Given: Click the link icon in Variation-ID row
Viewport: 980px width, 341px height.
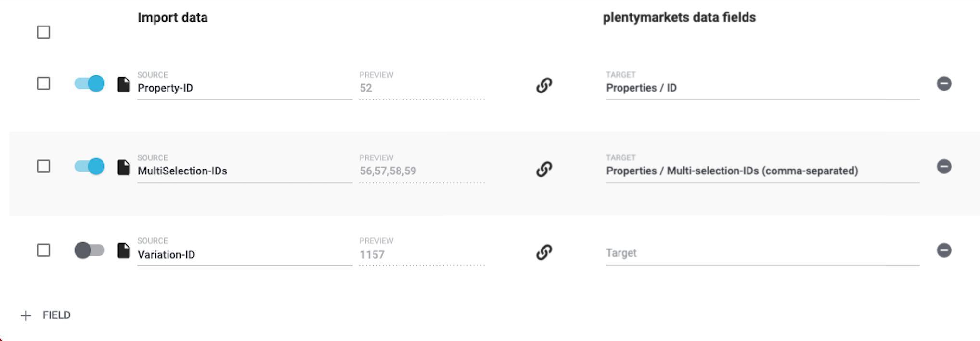Looking at the screenshot, I should 544,252.
